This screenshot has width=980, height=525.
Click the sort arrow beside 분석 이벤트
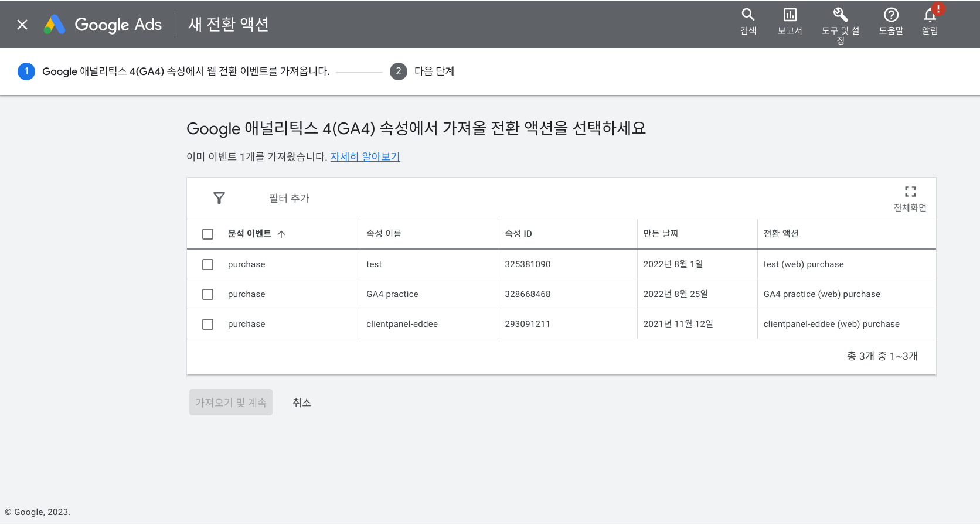click(x=281, y=234)
